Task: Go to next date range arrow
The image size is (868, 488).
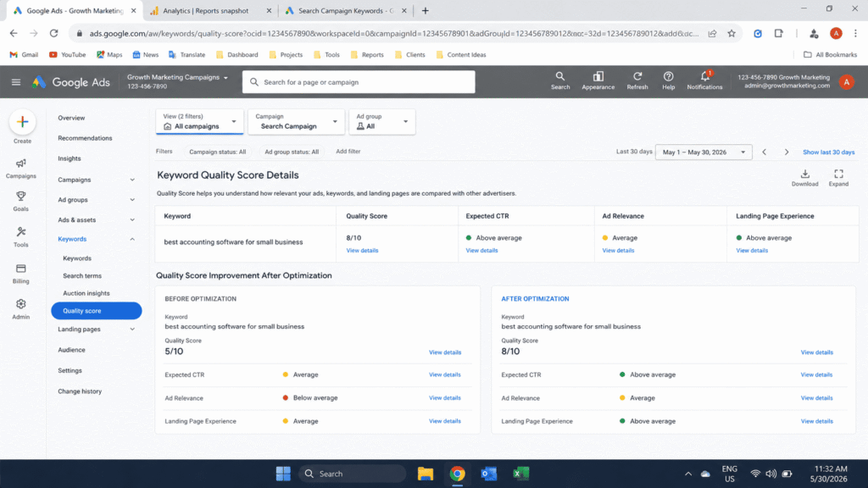Action: 786,152
